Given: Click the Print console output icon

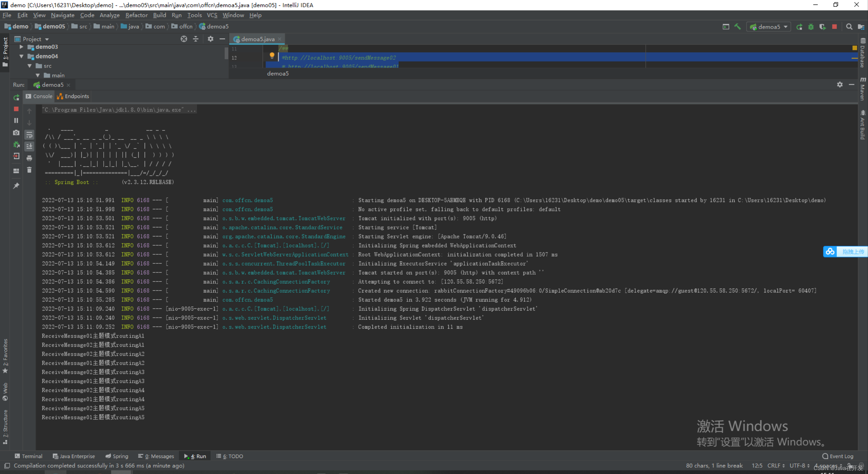Looking at the screenshot, I should [x=29, y=158].
